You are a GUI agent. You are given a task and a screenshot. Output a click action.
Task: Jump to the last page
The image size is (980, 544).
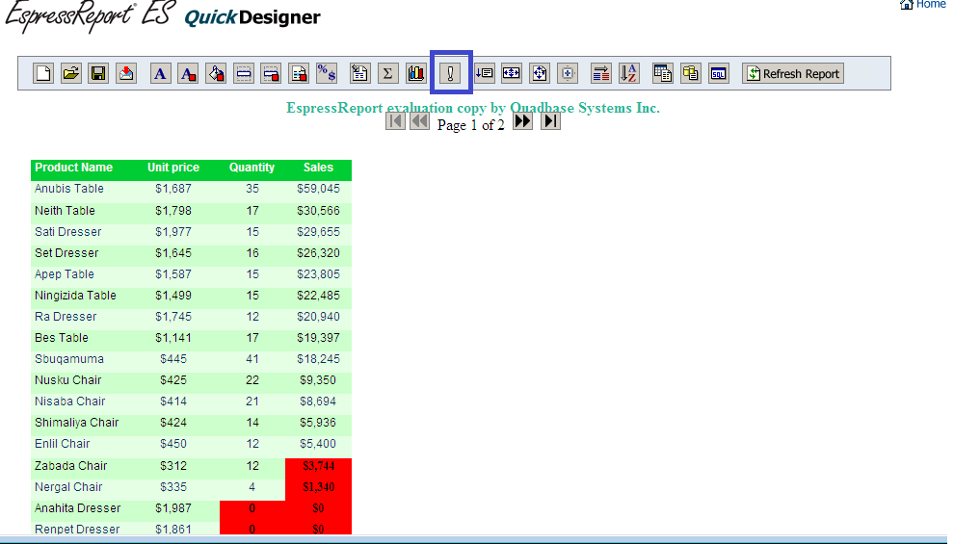tap(550, 121)
